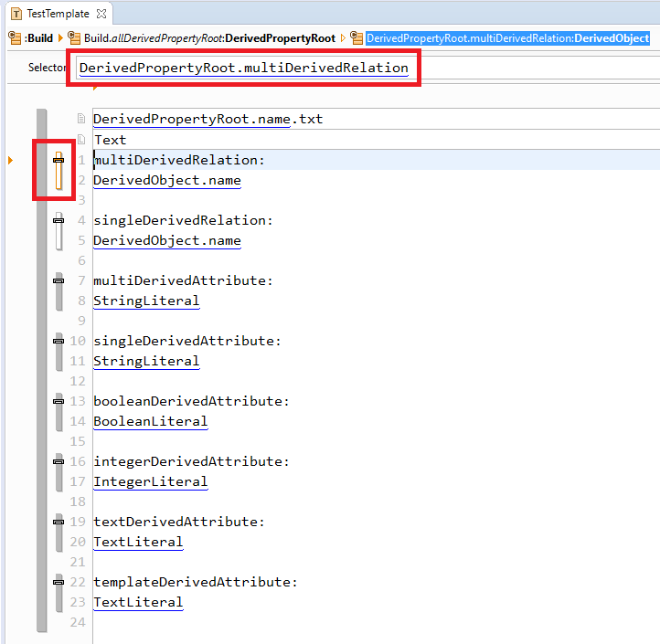Expand breadcrumb arrow before DerivedPropertyRoot.multiDerivedRelation

(344, 38)
